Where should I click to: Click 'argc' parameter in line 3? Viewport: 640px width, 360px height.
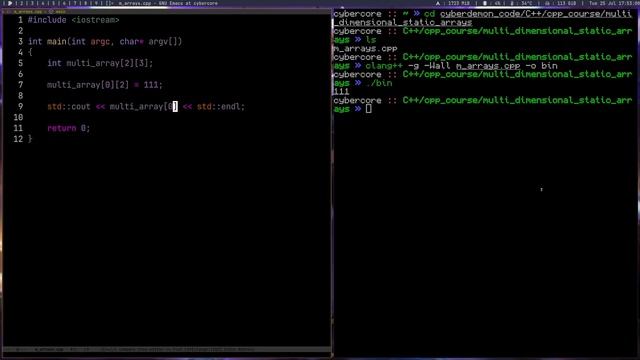point(100,42)
